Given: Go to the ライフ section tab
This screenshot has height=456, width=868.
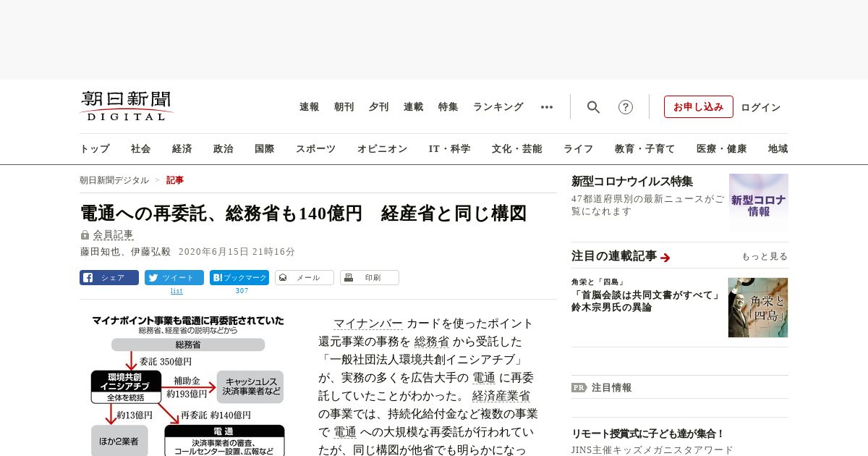Looking at the screenshot, I should (579, 149).
